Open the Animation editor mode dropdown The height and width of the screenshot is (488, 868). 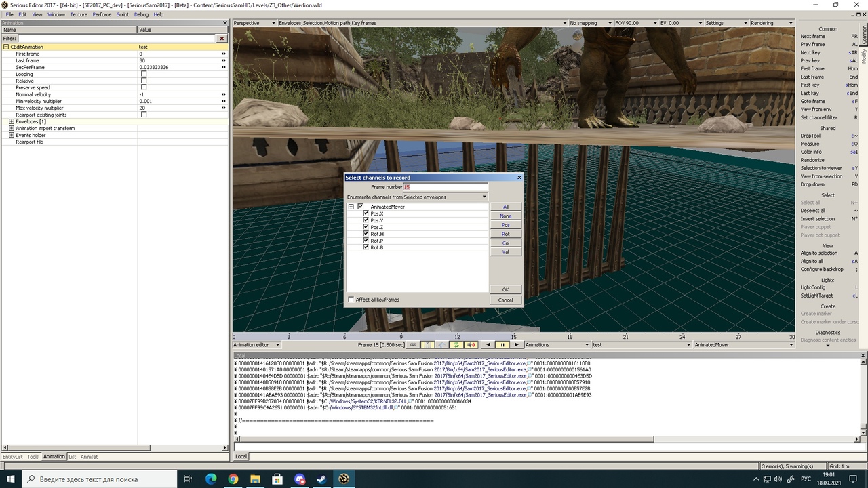coord(256,345)
